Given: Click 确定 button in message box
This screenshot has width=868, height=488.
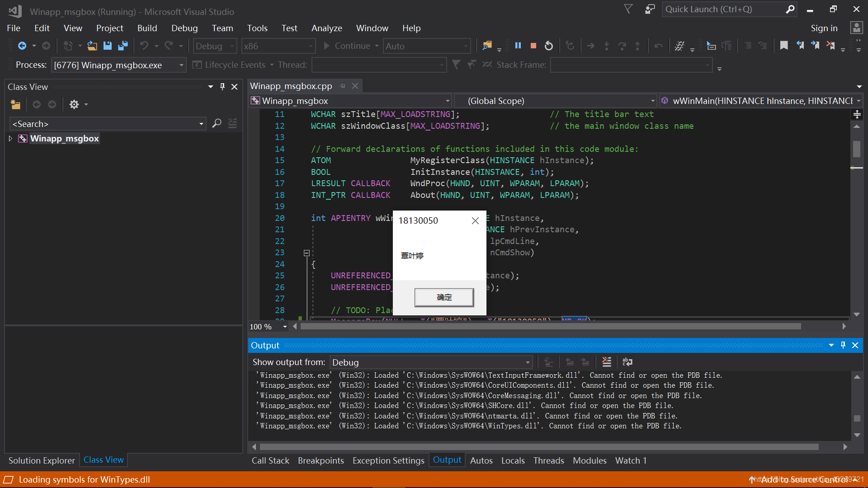Looking at the screenshot, I should click(x=444, y=297).
